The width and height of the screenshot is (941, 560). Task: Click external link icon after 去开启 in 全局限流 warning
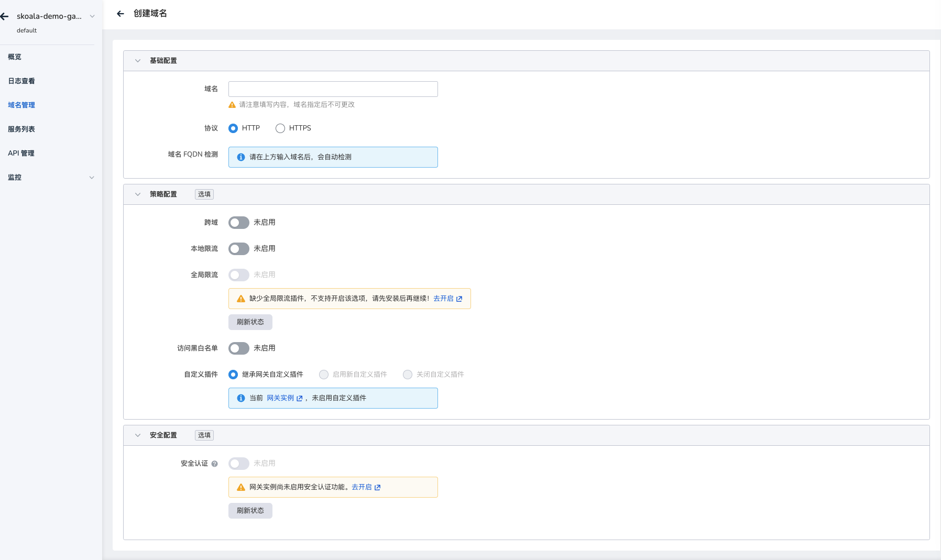tap(459, 299)
